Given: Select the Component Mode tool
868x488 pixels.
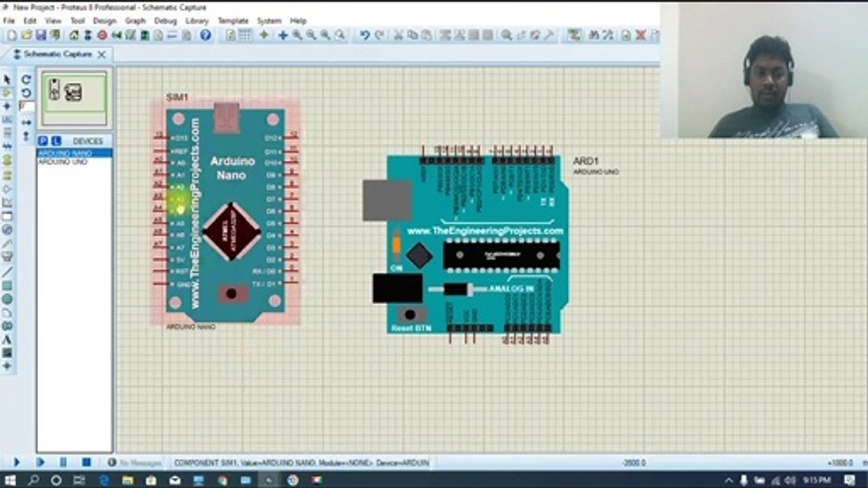Looking at the screenshot, I should pyautogui.click(x=7, y=93).
